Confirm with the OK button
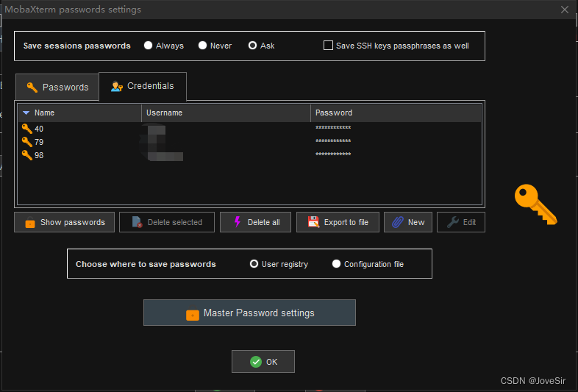 (x=263, y=361)
